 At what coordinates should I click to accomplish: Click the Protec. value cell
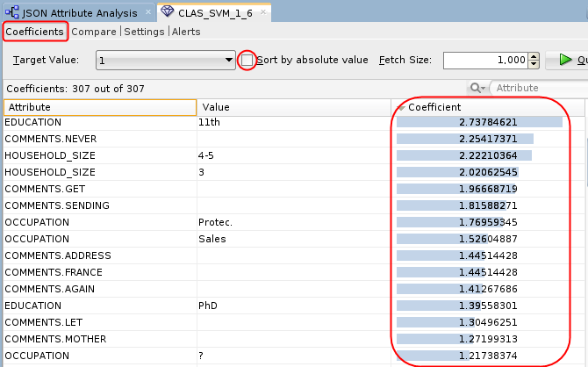294,222
